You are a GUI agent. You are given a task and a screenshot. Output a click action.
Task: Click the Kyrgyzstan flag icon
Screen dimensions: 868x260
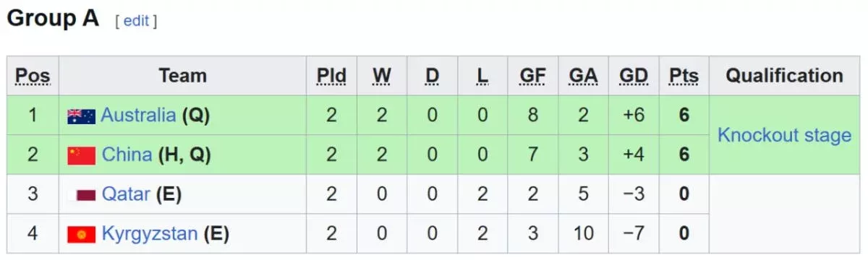tap(82, 235)
